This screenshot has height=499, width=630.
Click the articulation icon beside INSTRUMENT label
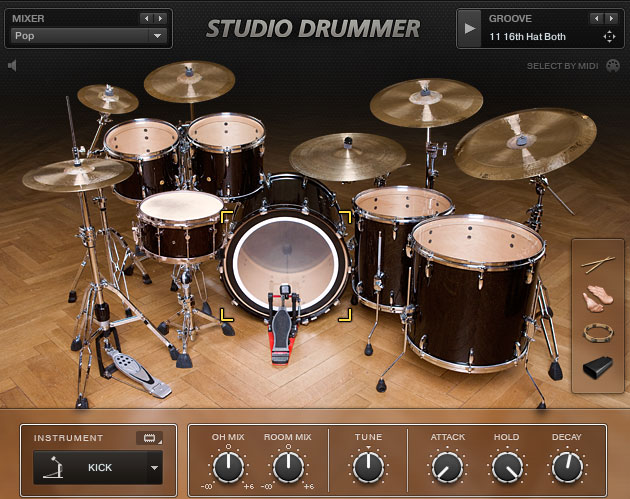(x=149, y=438)
